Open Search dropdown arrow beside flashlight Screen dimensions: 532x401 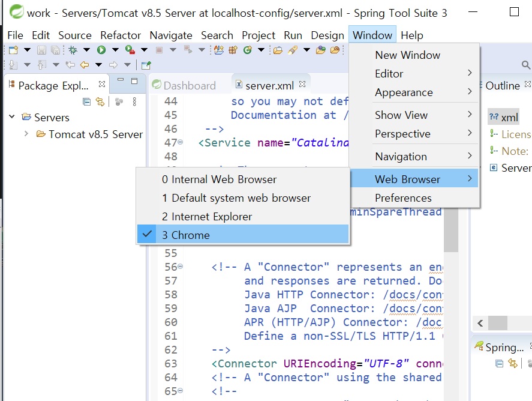click(x=306, y=50)
